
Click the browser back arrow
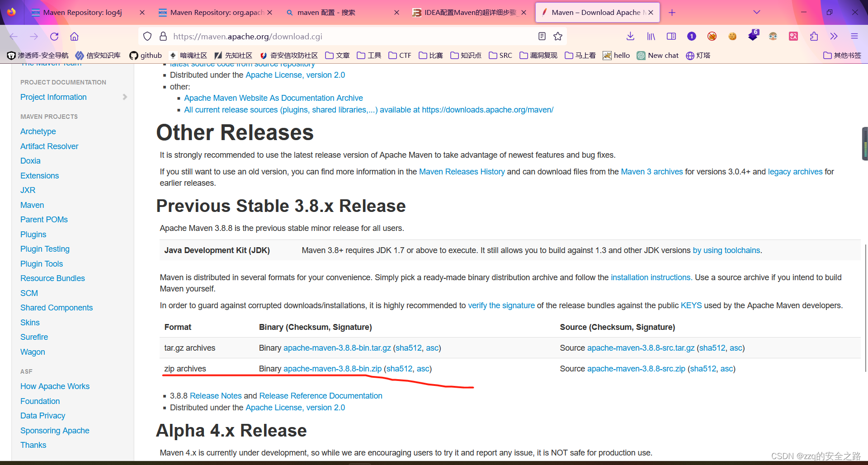point(14,37)
